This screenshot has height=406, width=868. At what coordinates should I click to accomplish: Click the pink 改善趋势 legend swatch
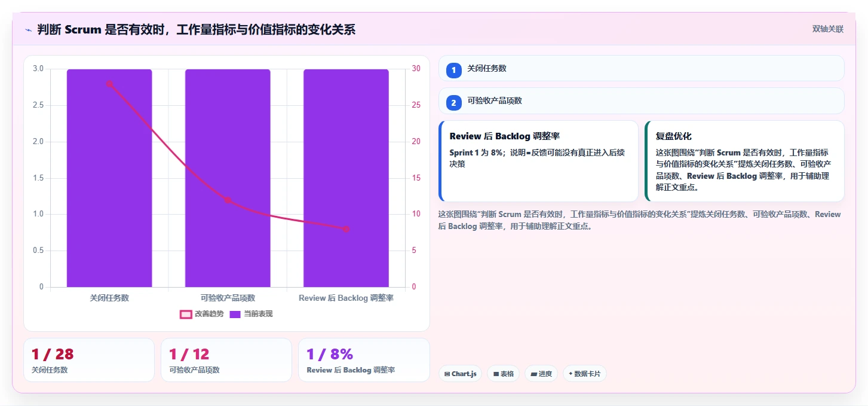[186, 314]
